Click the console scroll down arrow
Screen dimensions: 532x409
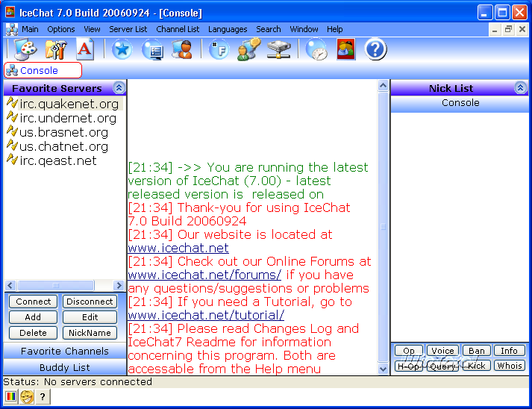point(383,369)
